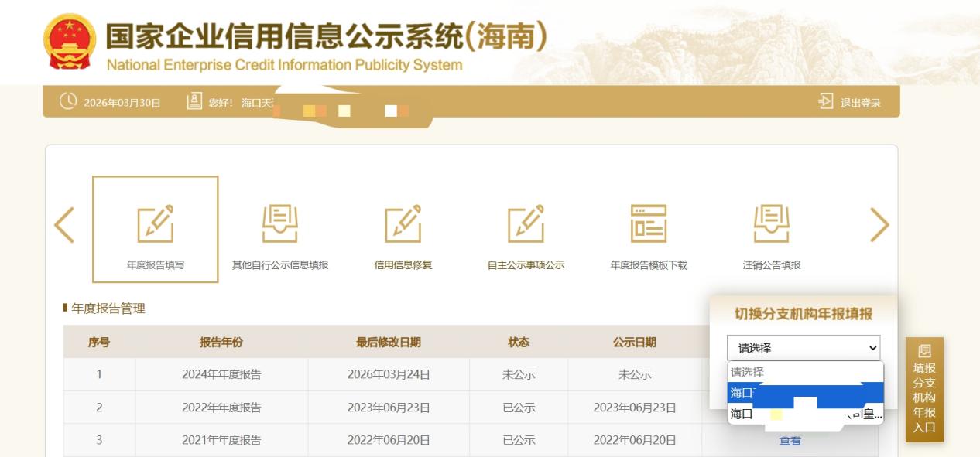Open the 填报分支机构年报入口 side tab
Image resolution: width=980 pixels, height=457 pixels.
tap(924, 390)
